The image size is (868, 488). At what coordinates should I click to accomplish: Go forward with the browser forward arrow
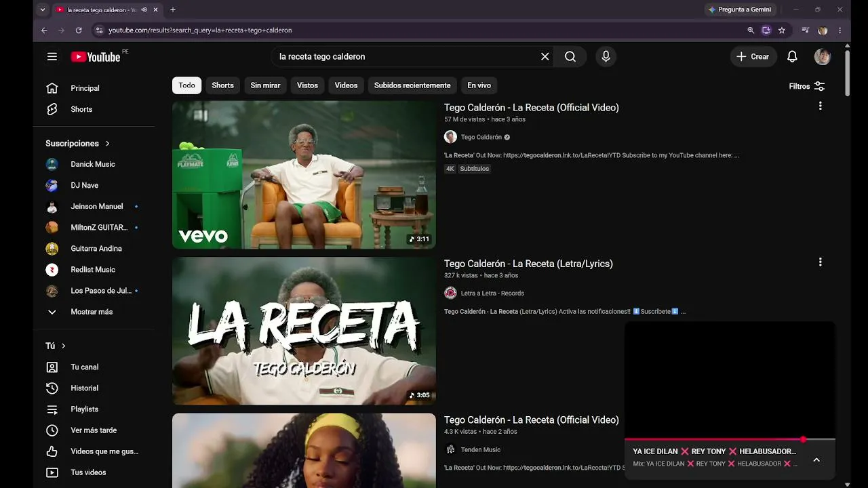[62, 30]
